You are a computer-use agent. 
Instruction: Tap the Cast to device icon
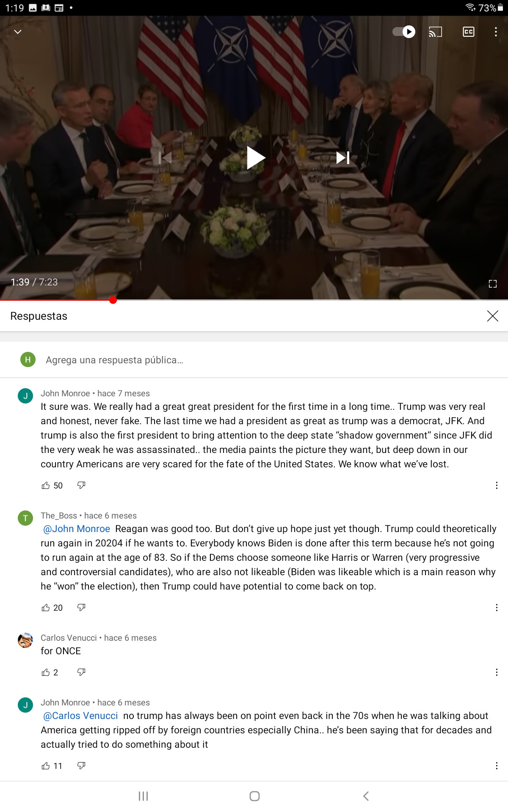click(x=435, y=32)
